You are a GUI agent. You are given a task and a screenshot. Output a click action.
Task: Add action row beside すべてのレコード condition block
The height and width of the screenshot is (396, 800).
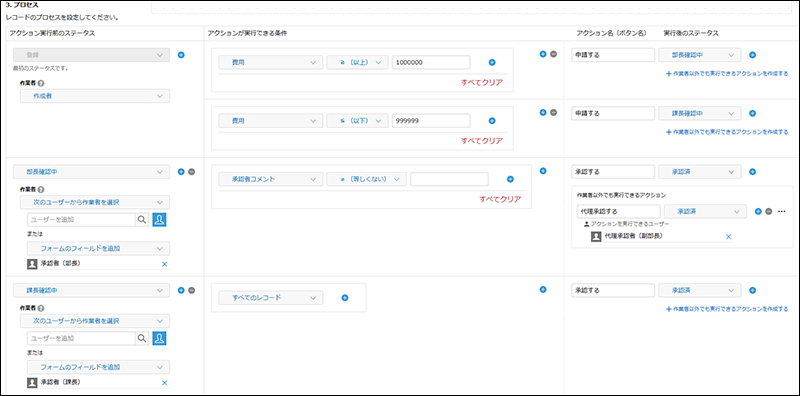543,289
